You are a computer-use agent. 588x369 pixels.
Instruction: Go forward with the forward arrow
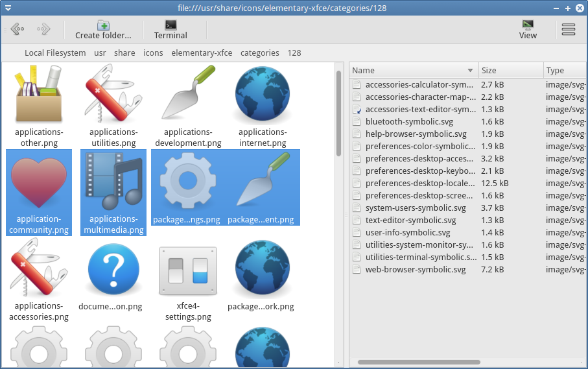[x=43, y=29]
